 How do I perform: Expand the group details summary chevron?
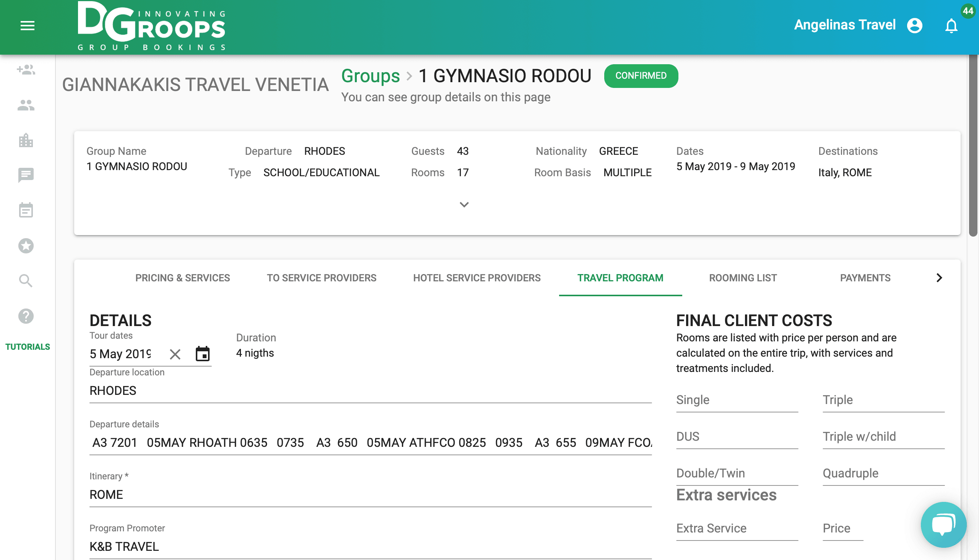click(464, 204)
